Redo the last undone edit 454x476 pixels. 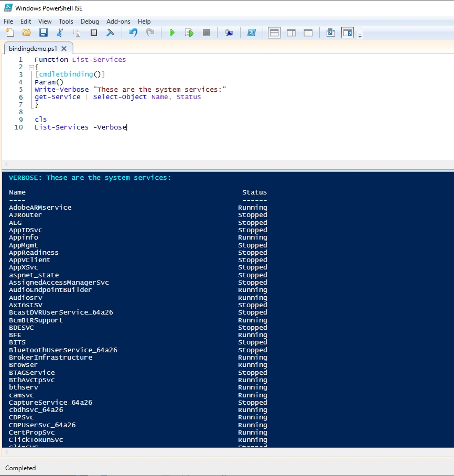150,33
